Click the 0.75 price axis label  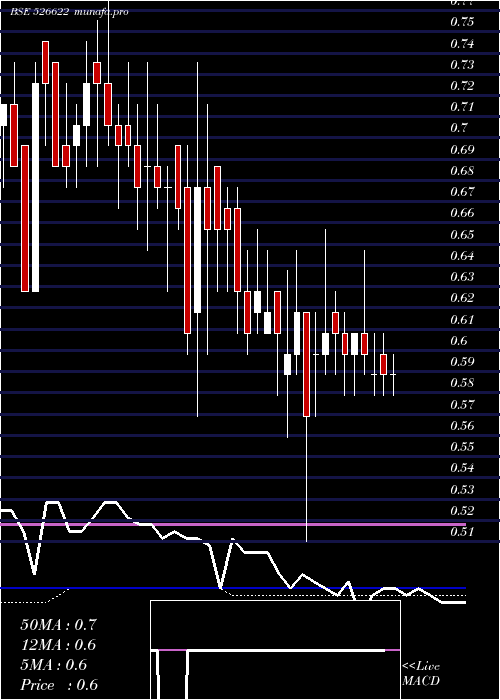(462, 22)
